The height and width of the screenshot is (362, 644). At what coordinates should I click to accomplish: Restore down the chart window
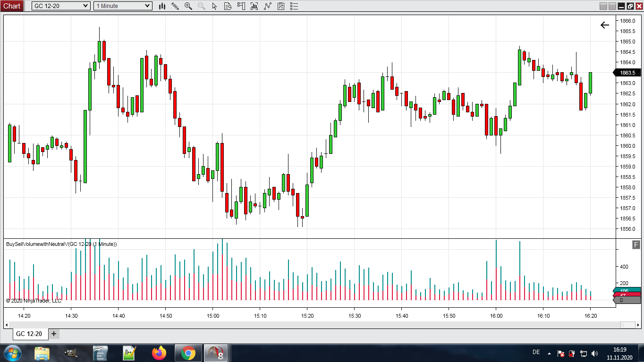tap(630, 6)
